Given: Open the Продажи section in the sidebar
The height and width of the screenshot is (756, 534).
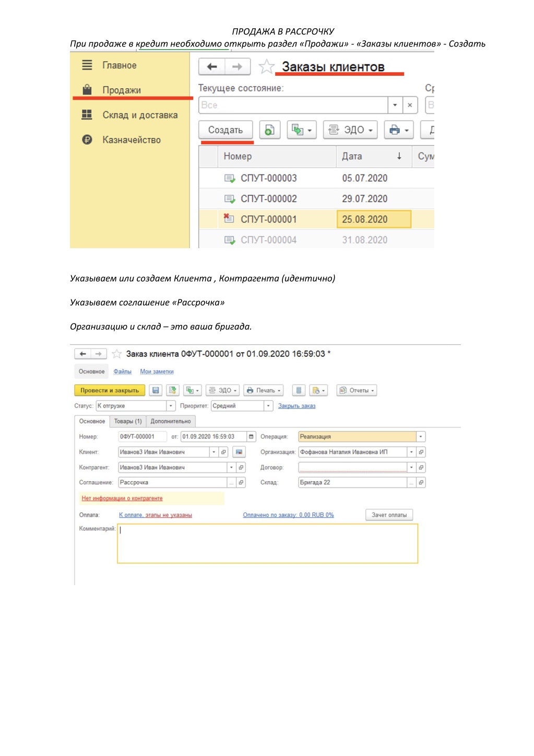Looking at the screenshot, I should click(x=122, y=90).
